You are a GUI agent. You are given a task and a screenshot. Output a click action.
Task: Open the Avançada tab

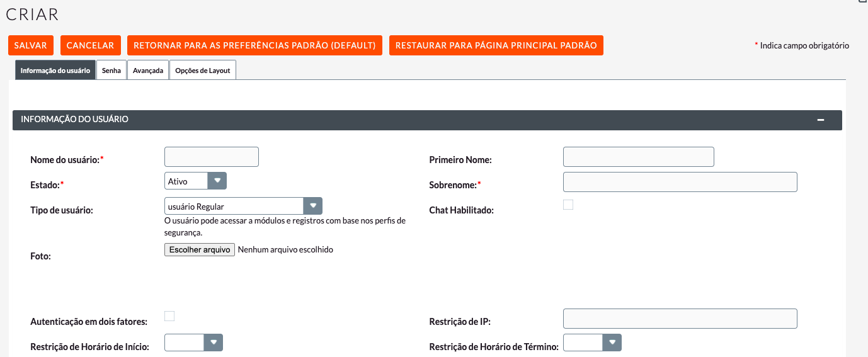tap(148, 71)
